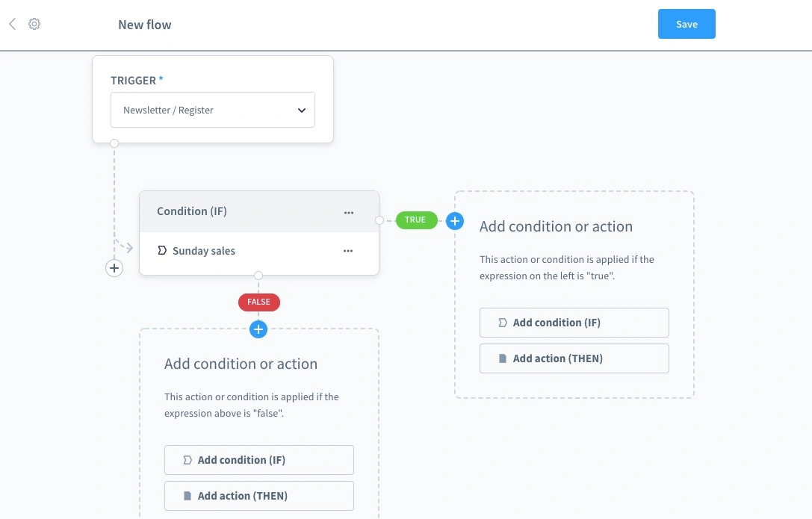The image size is (812, 519).
Task: Open Sunday sales rule three-dot menu
Action: click(348, 251)
